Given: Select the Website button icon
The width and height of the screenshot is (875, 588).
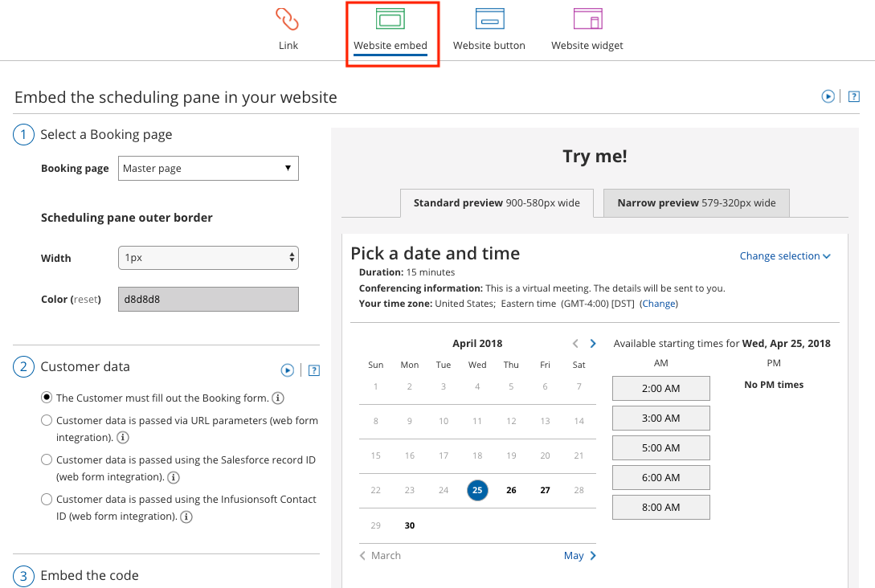Looking at the screenshot, I should [489, 19].
